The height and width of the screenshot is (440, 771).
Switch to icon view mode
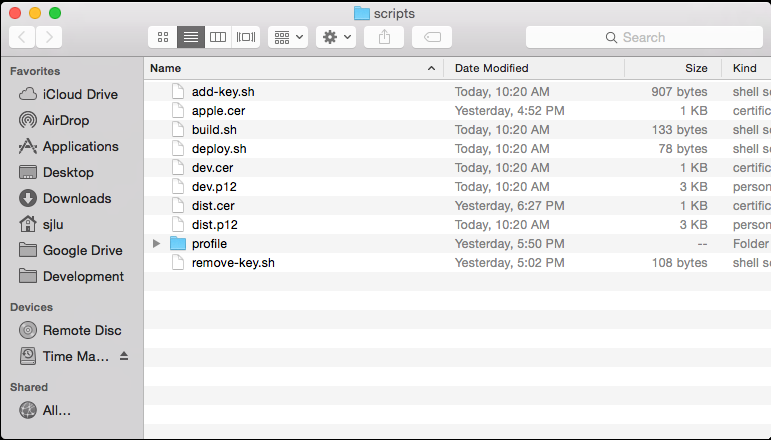click(x=163, y=37)
